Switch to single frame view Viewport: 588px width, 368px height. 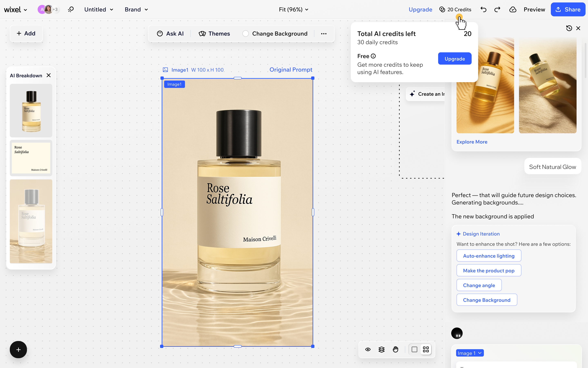(x=414, y=350)
